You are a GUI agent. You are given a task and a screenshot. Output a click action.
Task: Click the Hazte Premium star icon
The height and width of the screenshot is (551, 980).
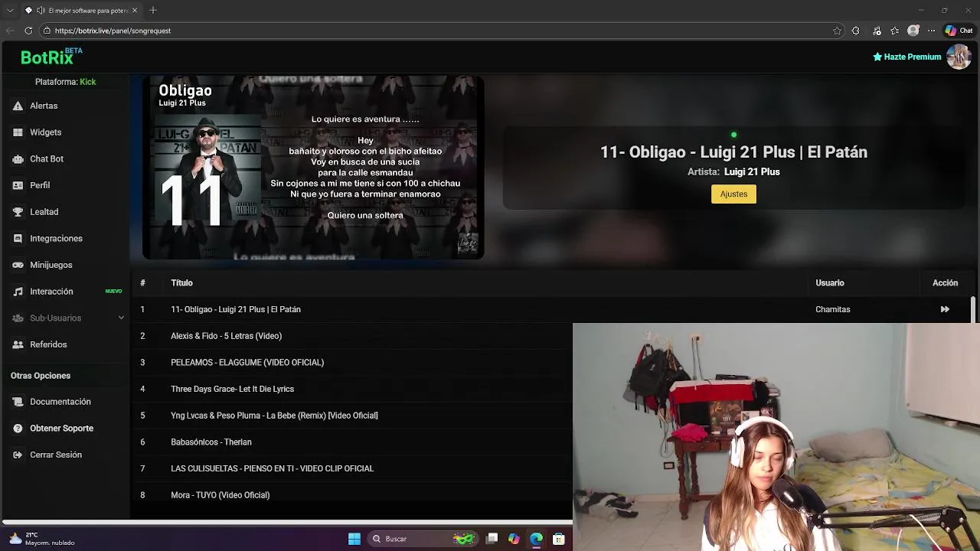[x=877, y=57]
